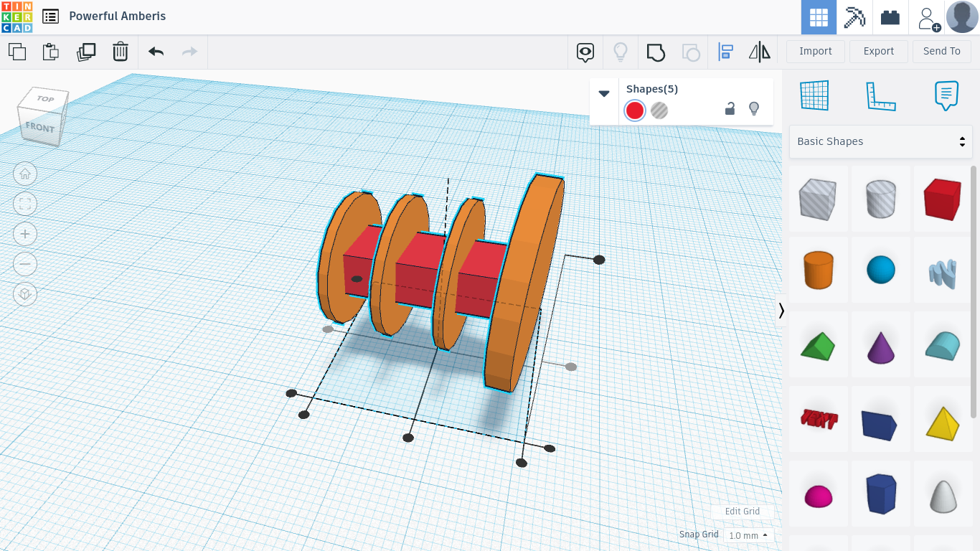Toggle lock editing on selected shapes
This screenshot has height=551, width=980.
tap(730, 109)
